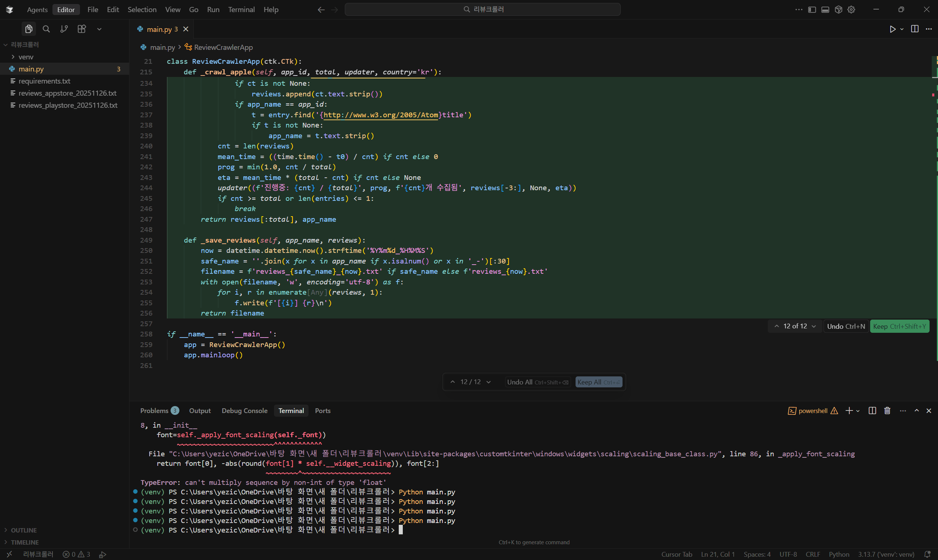Click the editor overview ruler scrollbar
The image size is (938, 560).
tap(935, 189)
